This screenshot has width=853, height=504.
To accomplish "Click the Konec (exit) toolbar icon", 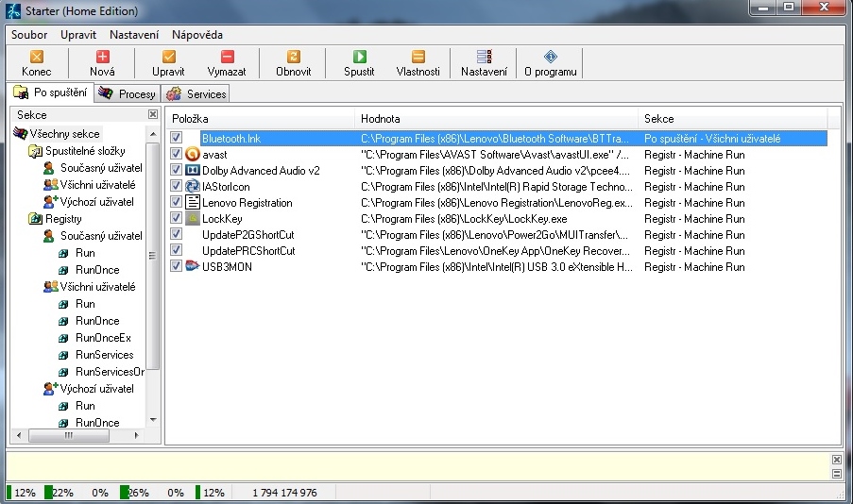I will (x=37, y=57).
